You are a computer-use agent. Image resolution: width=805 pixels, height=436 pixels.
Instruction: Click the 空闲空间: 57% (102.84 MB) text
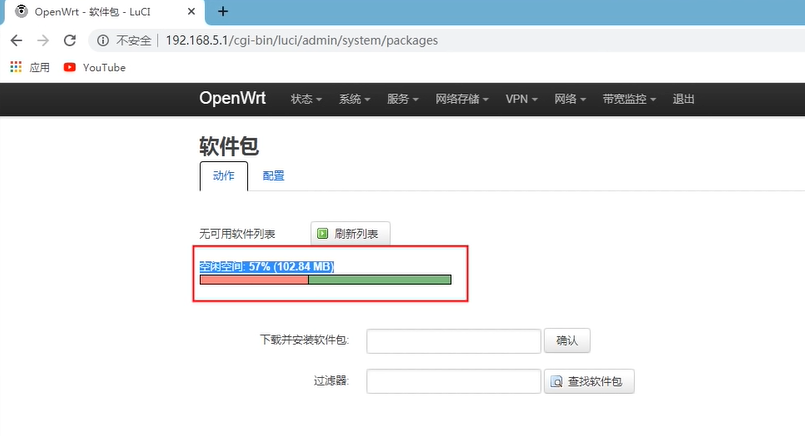pyautogui.click(x=267, y=267)
